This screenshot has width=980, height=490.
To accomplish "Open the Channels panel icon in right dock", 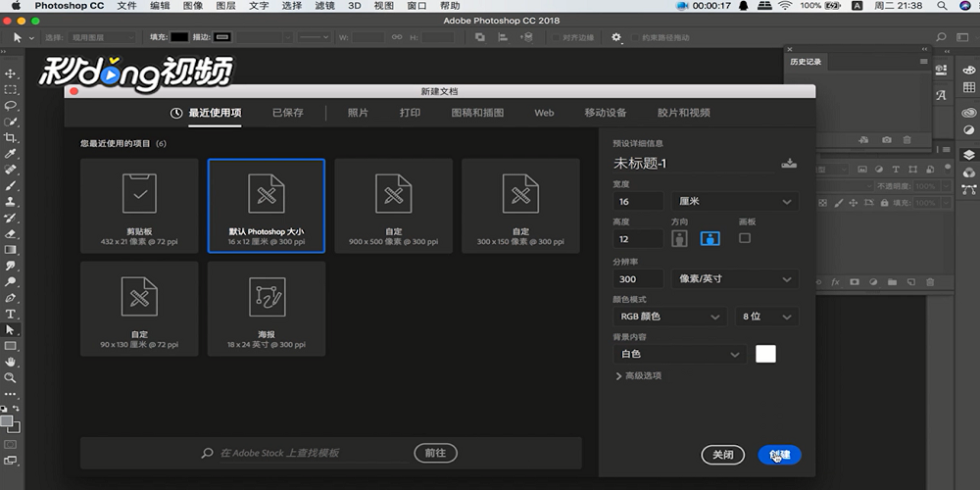I will click(969, 171).
